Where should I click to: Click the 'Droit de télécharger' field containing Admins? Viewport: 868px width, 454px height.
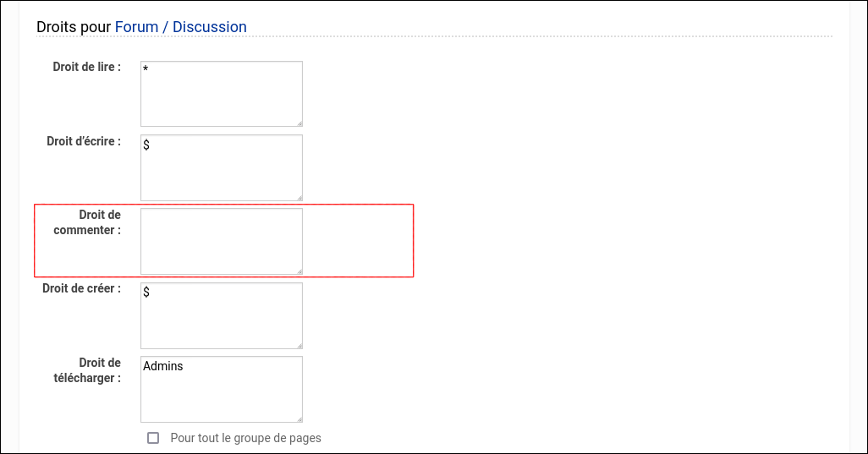[221, 389]
